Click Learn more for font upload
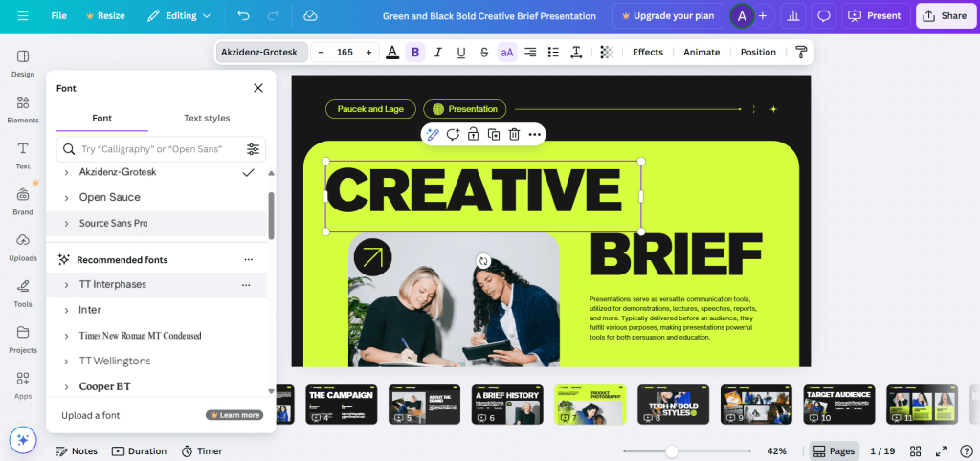The height and width of the screenshot is (461, 980). 234,415
